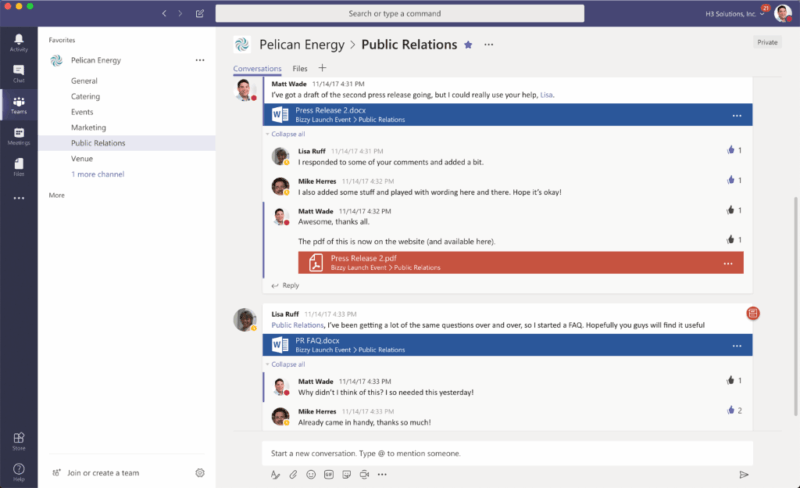Click the compose new chat icon
Image resolution: width=800 pixels, height=488 pixels.
(200, 14)
